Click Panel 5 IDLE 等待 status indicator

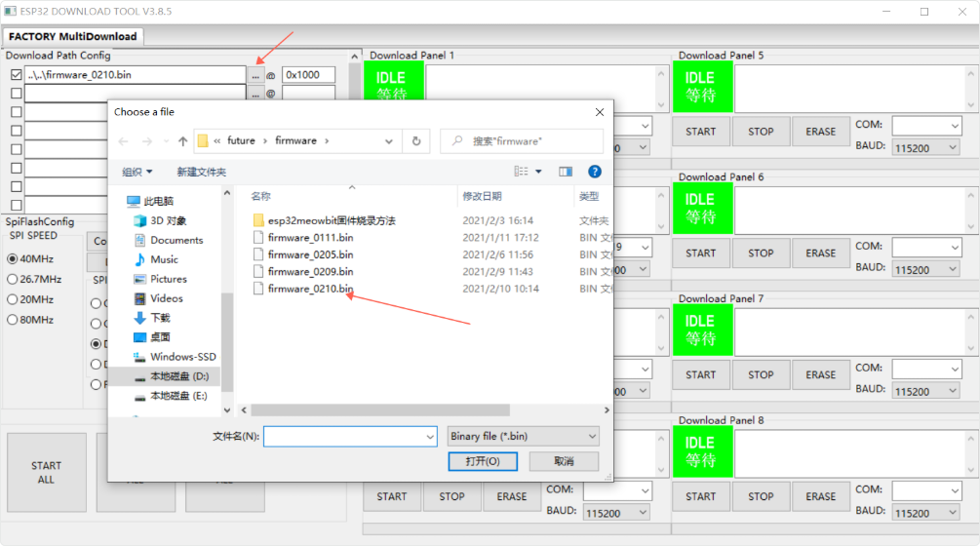[702, 86]
